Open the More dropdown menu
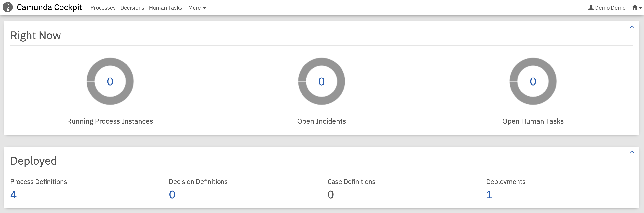Screen dimensions: 644x213 tap(197, 8)
